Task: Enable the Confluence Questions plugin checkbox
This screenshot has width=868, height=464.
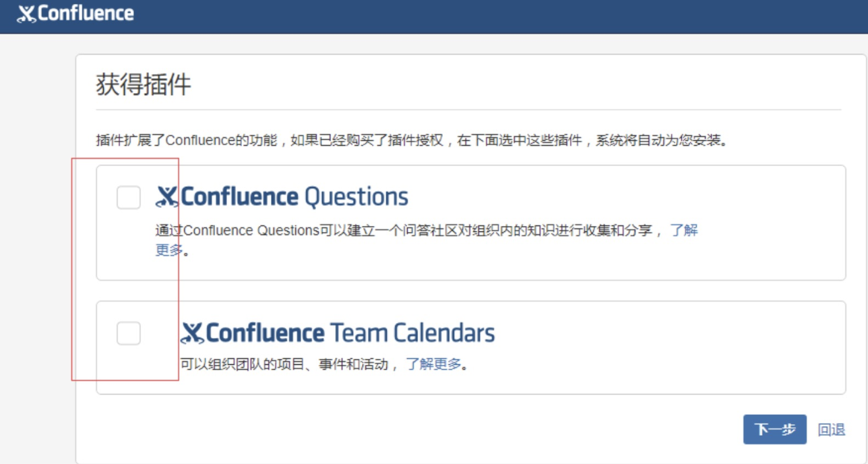Action: pyautogui.click(x=129, y=198)
